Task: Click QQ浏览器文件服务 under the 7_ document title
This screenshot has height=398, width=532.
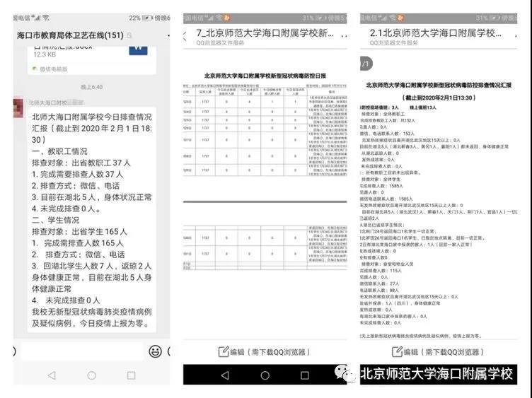Action: pyautogui.click(x=220, y=43)
